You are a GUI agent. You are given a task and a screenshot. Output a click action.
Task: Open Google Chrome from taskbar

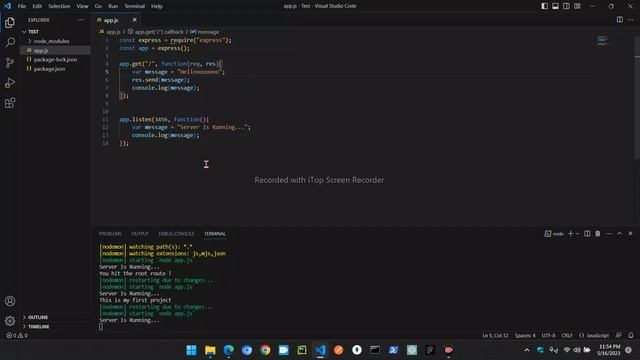click(265, 350)
